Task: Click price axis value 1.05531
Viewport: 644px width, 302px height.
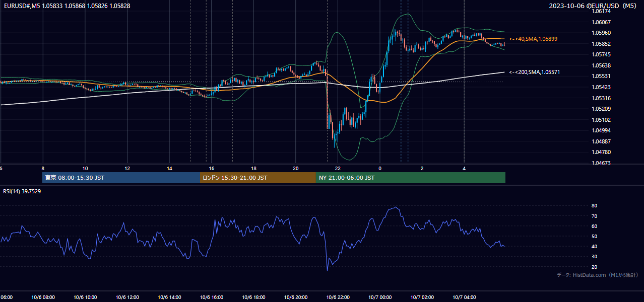Action: click(x=601, y=76)
